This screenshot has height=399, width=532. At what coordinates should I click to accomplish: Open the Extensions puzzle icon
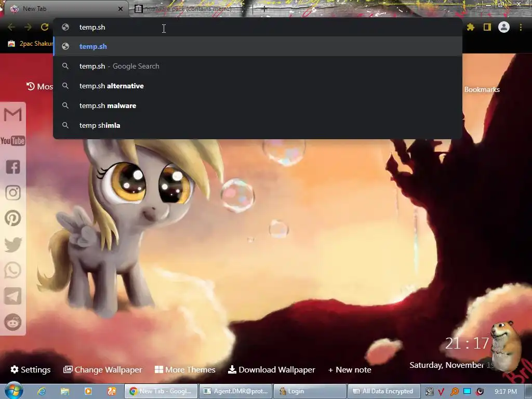pyautogui.click(x=470, y=27)
